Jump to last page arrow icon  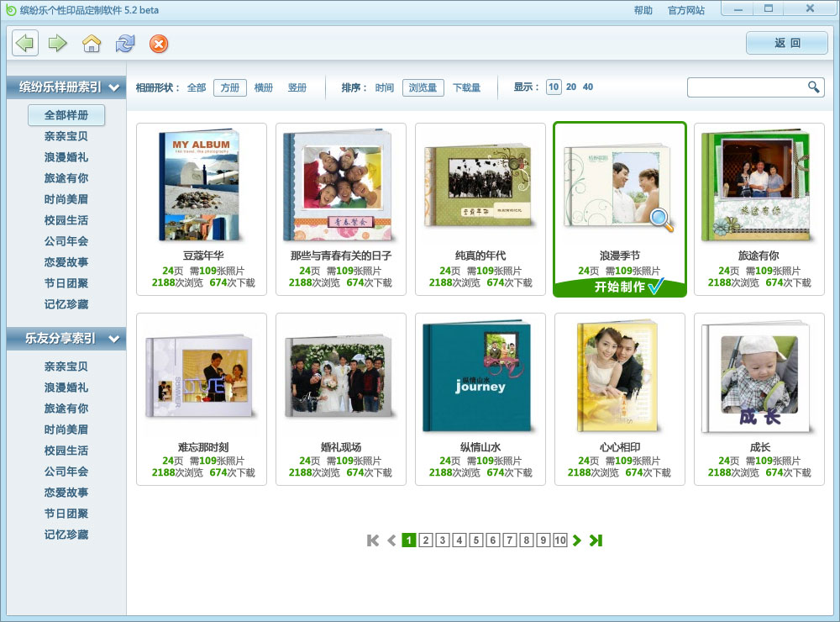[x=596, y=540]
